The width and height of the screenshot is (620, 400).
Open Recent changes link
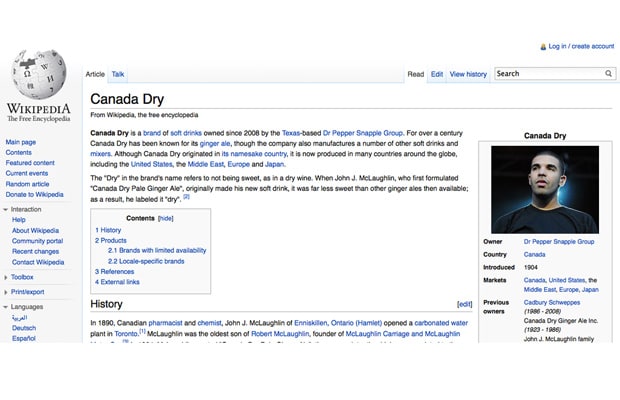click(35, 251)
